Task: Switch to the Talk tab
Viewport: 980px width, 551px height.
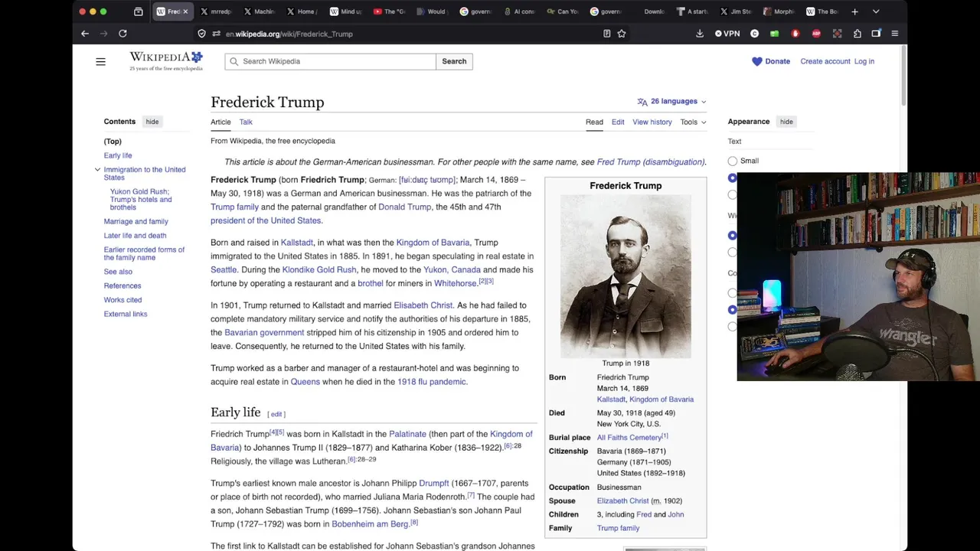Action: tap(246, 122)
